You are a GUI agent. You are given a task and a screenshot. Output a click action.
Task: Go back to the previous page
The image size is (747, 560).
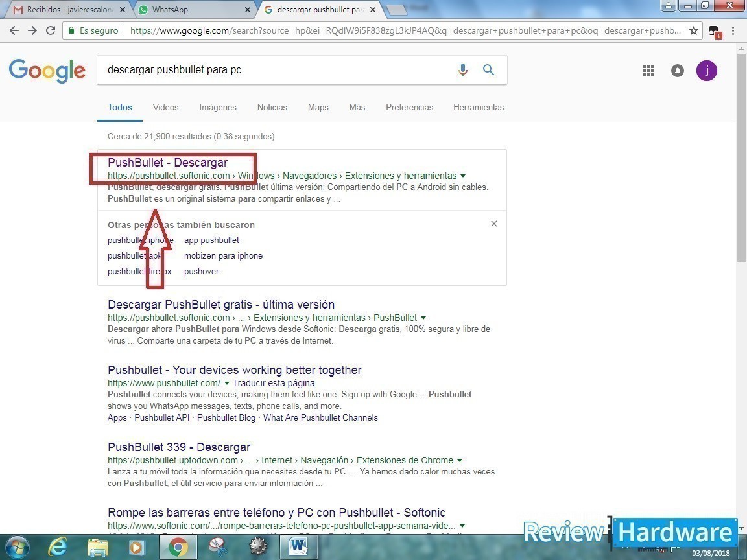[14, 31]
